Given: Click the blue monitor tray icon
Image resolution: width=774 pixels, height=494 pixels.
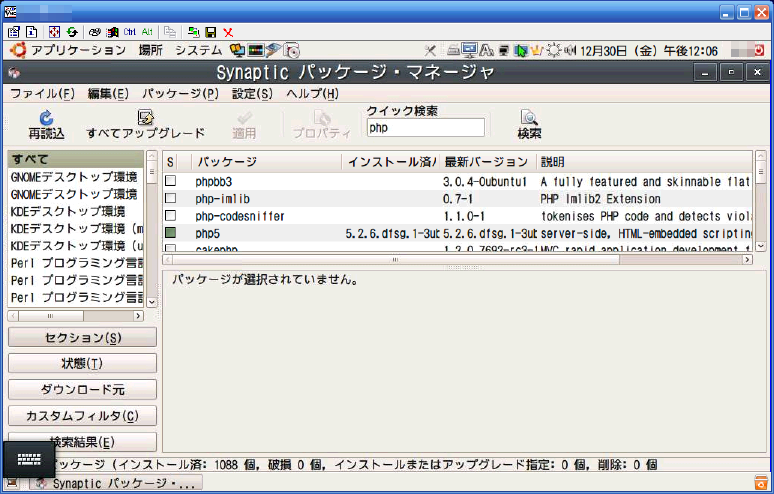Looking at the screenshot, I should coord(469,50).
